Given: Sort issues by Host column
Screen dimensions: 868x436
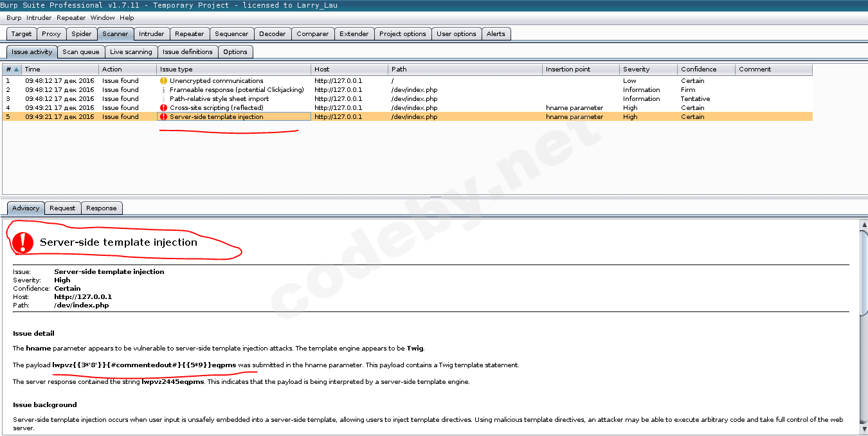Looking at the screenshot, I should [350, 69].
